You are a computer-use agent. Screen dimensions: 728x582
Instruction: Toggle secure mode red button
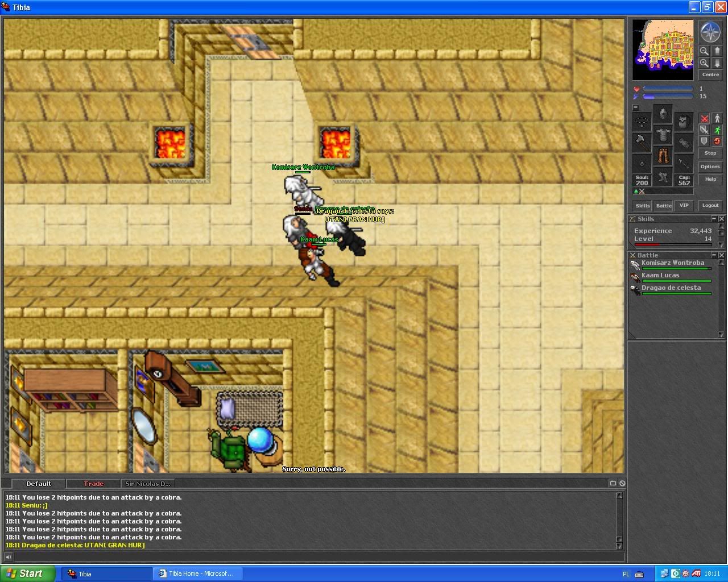(x=717, y=142)
